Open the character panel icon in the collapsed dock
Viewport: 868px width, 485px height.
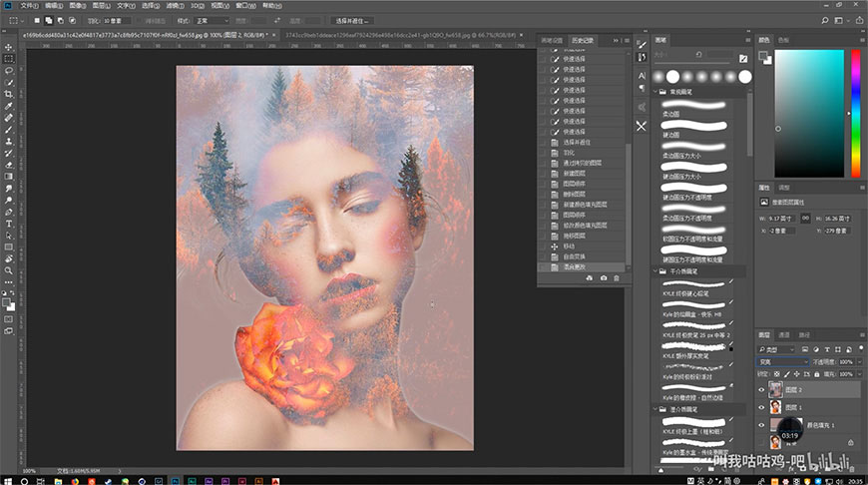click(642, 75)
